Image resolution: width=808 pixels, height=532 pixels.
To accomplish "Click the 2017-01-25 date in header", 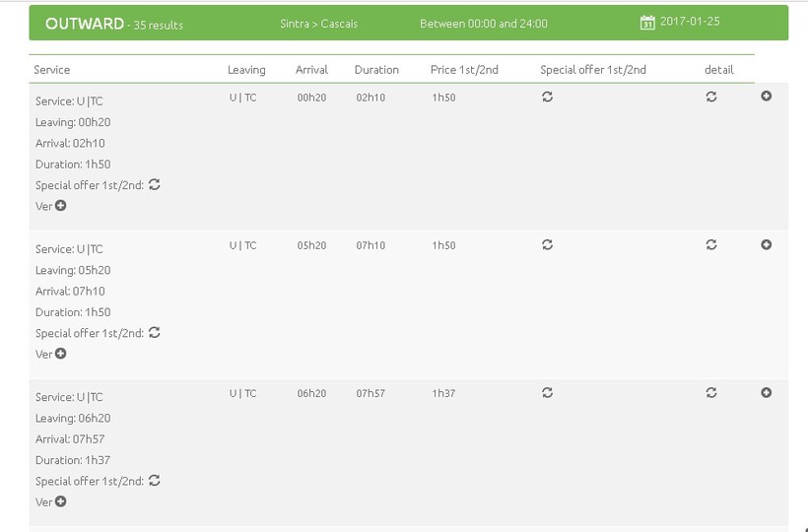I will 690,22.
